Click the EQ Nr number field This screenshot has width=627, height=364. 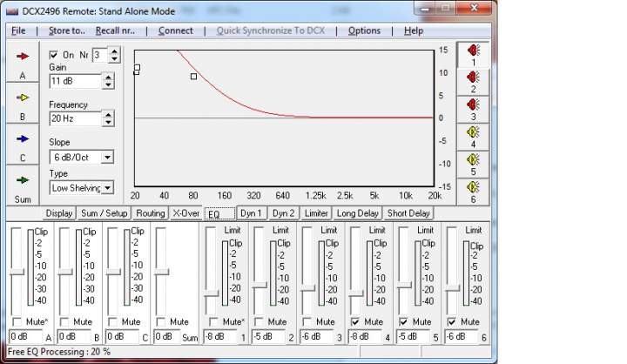pyautogui.click(x=100, y=55)
